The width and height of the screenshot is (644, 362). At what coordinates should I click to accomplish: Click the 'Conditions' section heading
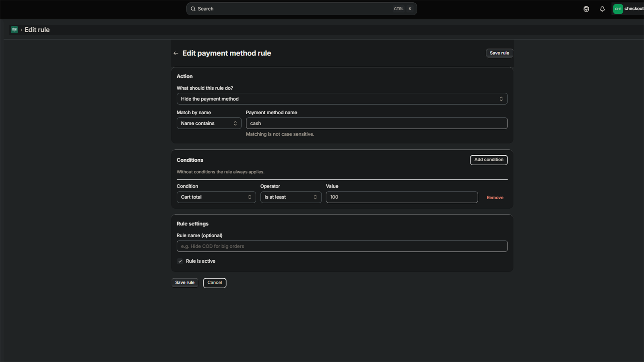(190, 160)
